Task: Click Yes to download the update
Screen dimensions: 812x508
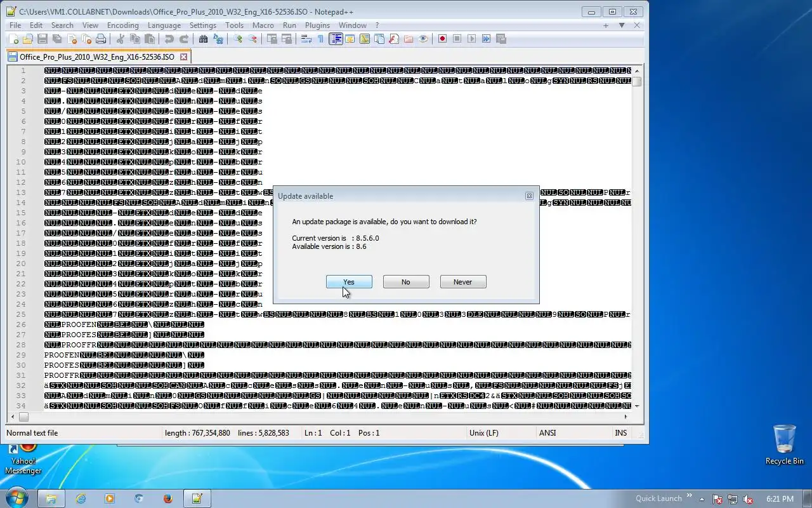Action: pos(349,282)
